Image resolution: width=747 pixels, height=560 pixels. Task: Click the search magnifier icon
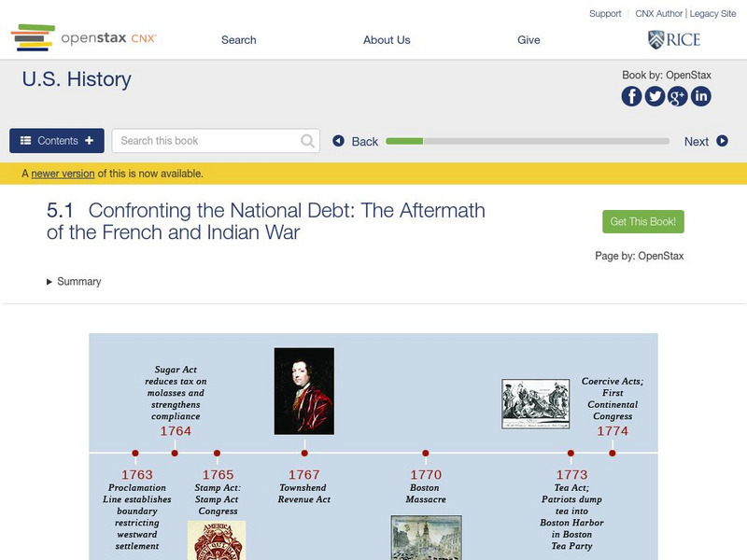(308, 141)
